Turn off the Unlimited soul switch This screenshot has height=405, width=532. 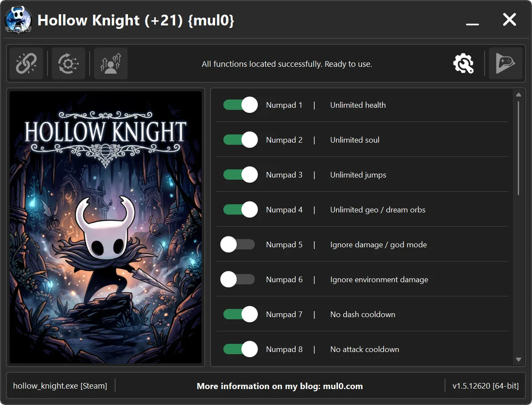coord(240,140)
